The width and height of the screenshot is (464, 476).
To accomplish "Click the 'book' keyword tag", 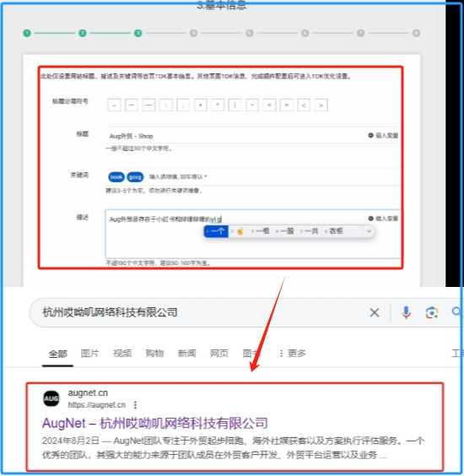I will pyautogui.click(x=116, y=176).
